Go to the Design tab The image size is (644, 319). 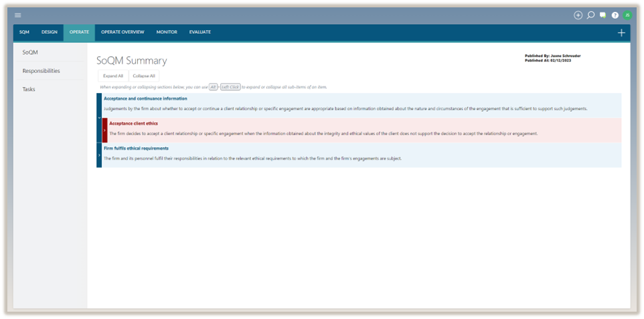(x=49, y=32)
